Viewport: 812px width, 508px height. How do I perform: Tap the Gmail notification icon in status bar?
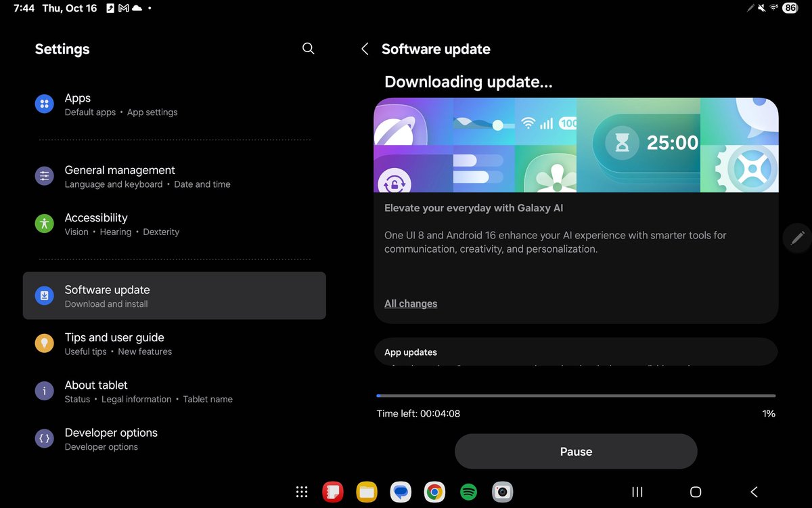[124, 8]
